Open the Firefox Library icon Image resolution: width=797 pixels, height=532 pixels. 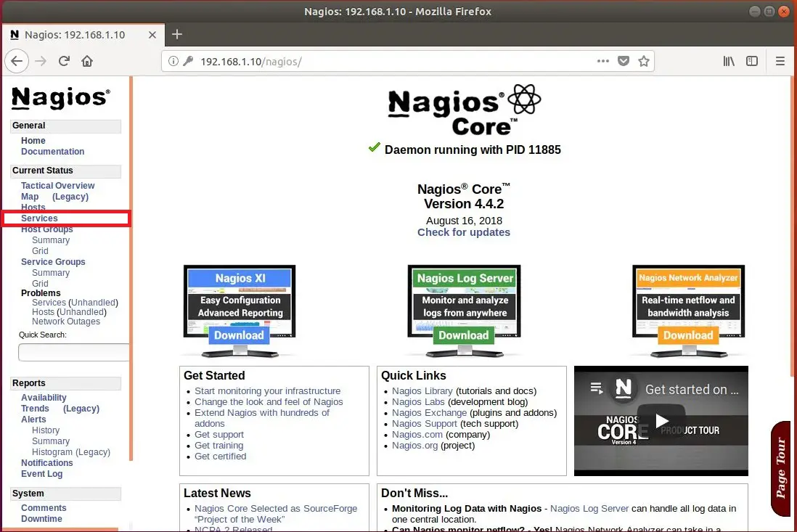tap(729, 61)
